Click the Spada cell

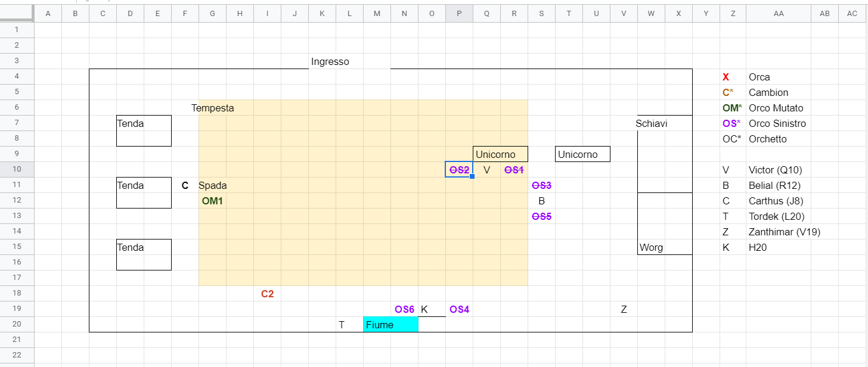213,185
